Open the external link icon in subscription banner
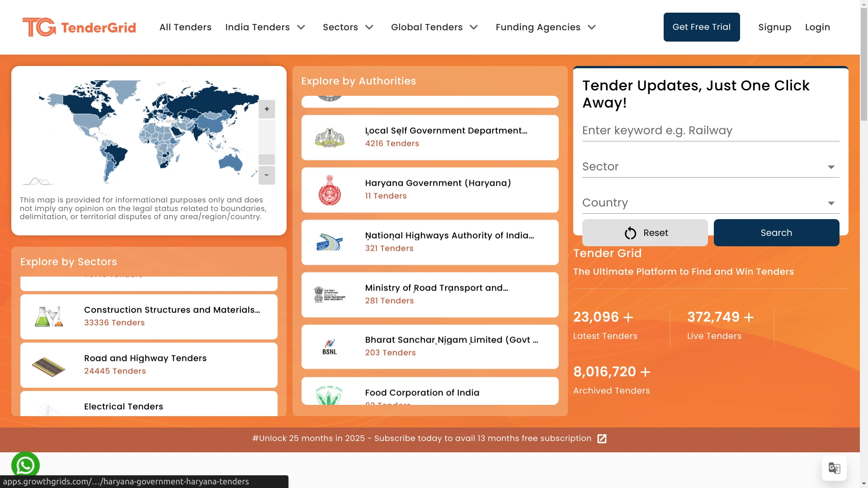This screenshot has height=488, width=868. pos(602,439)
